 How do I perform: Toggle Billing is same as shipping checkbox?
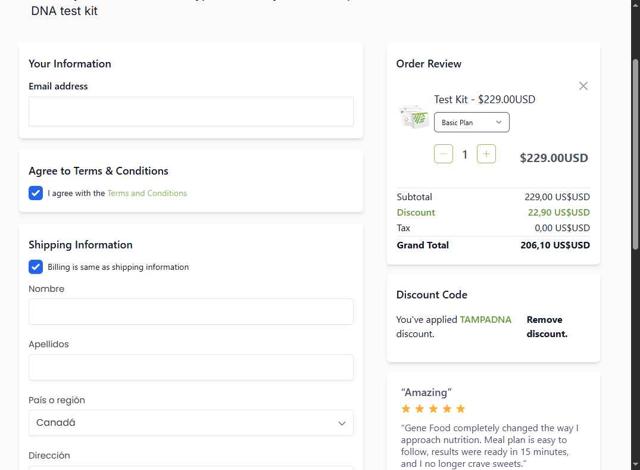[36, 267]
